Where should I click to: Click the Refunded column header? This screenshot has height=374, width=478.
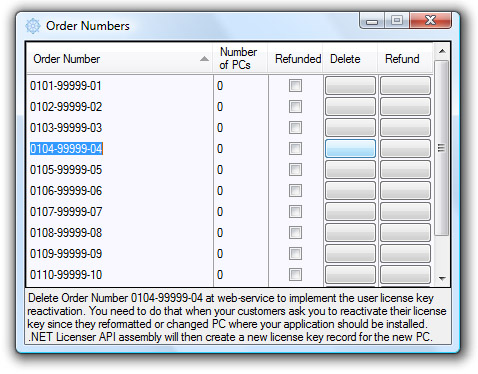295,59
